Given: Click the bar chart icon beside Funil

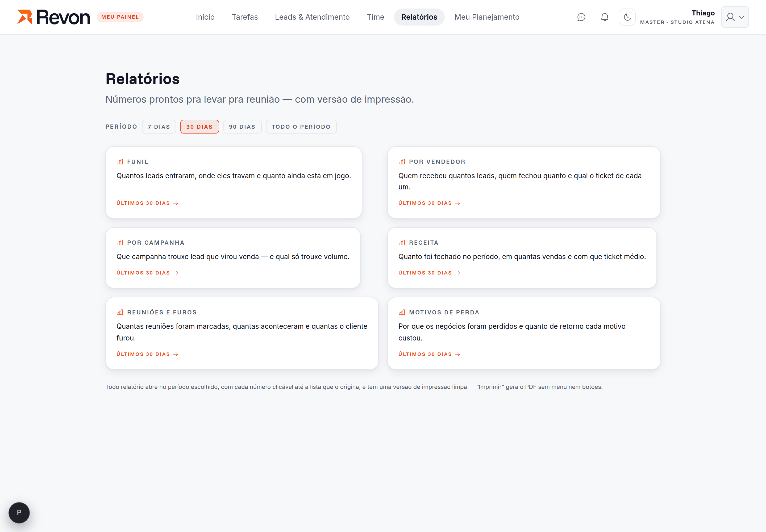Looking at the screenshot, I should pos(120,162).
